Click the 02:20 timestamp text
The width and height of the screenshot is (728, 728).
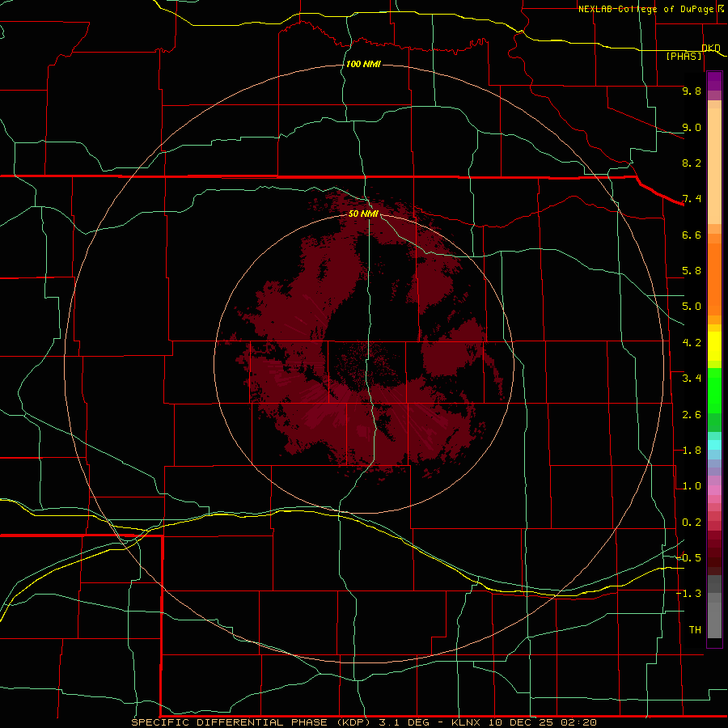[x=578, y=722]
